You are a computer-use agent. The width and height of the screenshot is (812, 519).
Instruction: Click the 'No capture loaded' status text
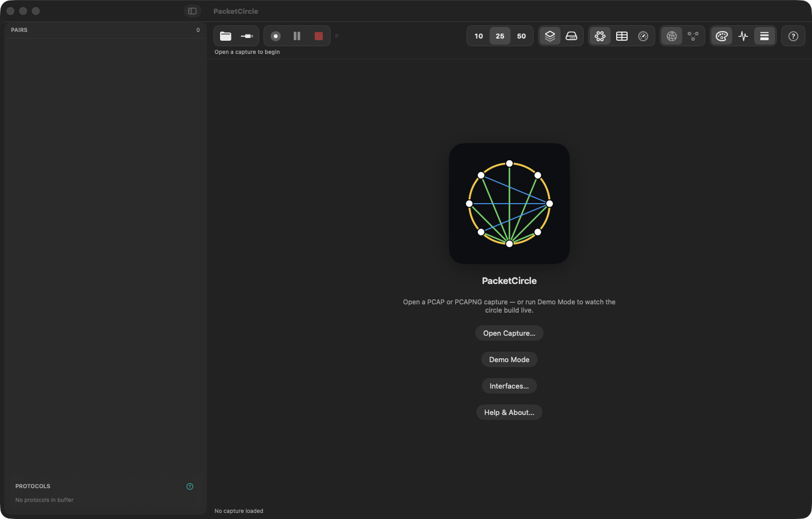[x=239, y=511]
